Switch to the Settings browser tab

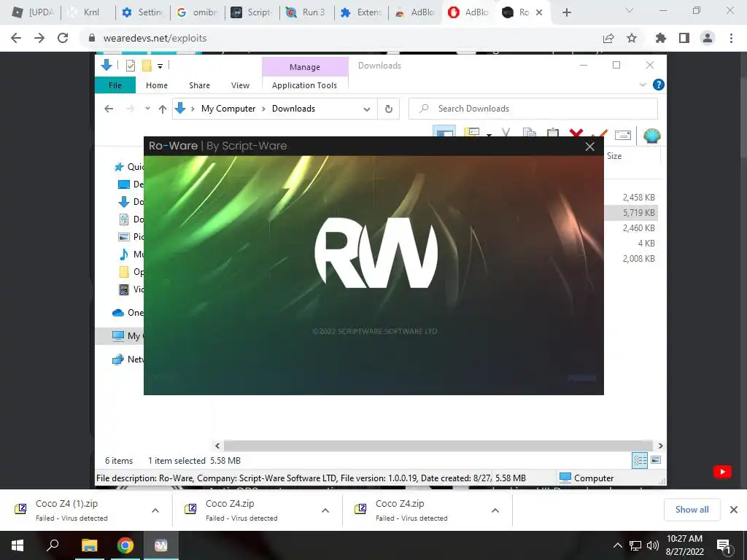(x=142, y=12)
